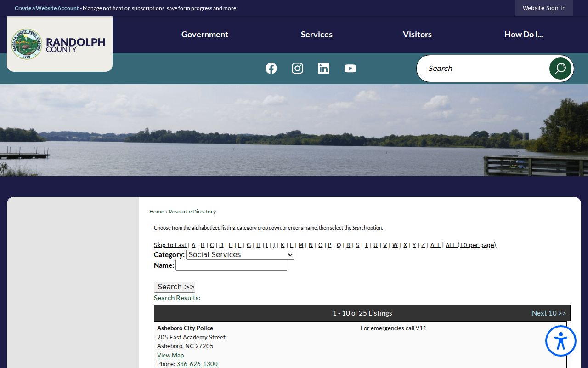Viewport: 588px width, 368px height.
Task: Click Skip to Last link
Action: [x=170, y=245]
